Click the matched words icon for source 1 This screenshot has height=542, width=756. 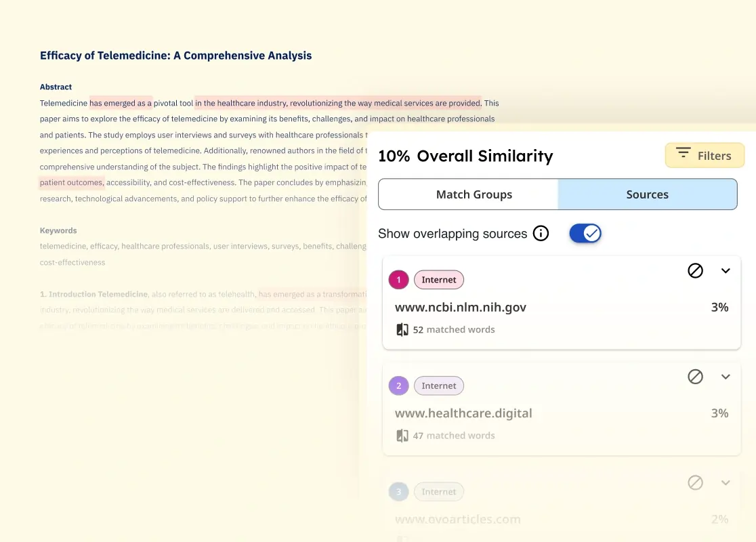[x=402, y=330]
